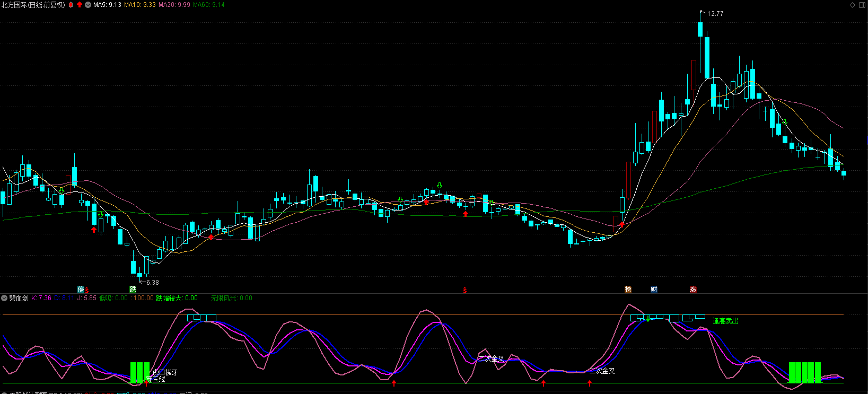Select the MA5: 9.13 label

pos(107,5)
